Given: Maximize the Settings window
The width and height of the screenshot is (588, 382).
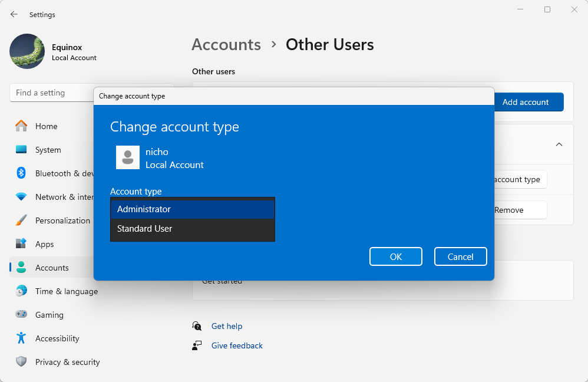Looking at the screenshot, I should (x=547, y=9).
